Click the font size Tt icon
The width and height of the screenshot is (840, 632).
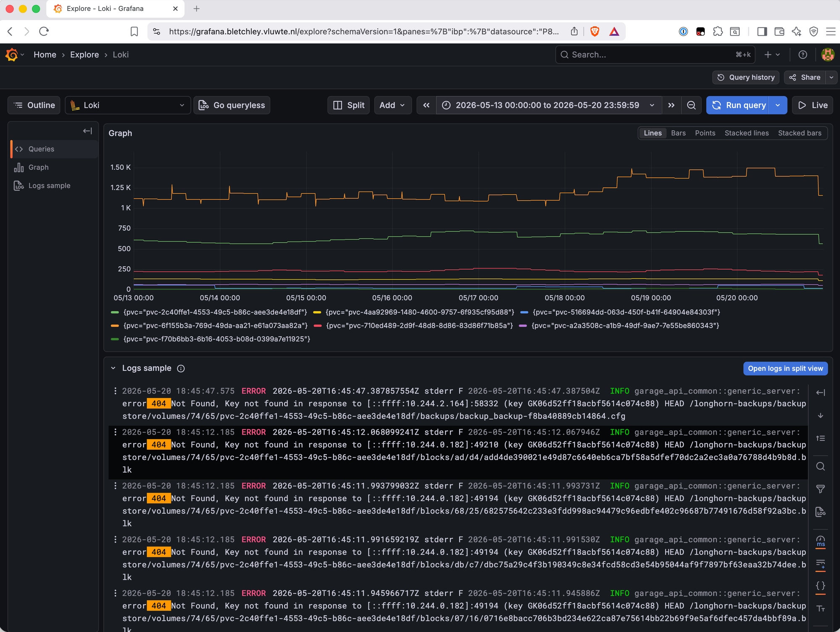[820, 608]
